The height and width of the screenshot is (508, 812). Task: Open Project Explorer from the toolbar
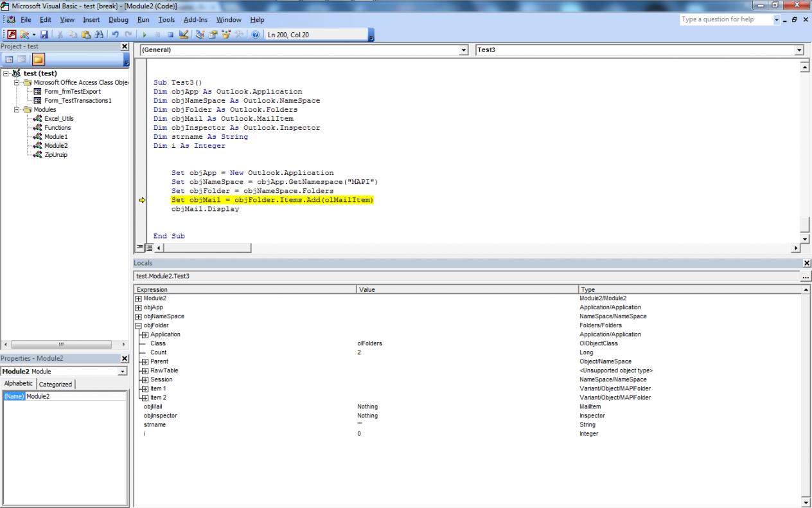click(200, 35)
